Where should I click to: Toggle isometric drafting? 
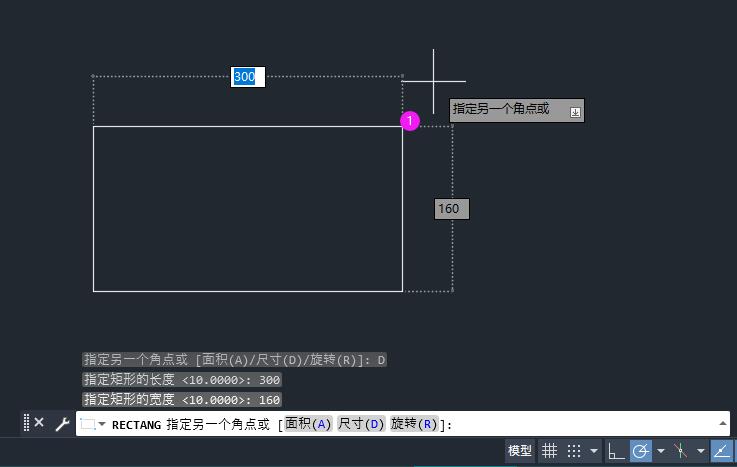click(681, 451)
